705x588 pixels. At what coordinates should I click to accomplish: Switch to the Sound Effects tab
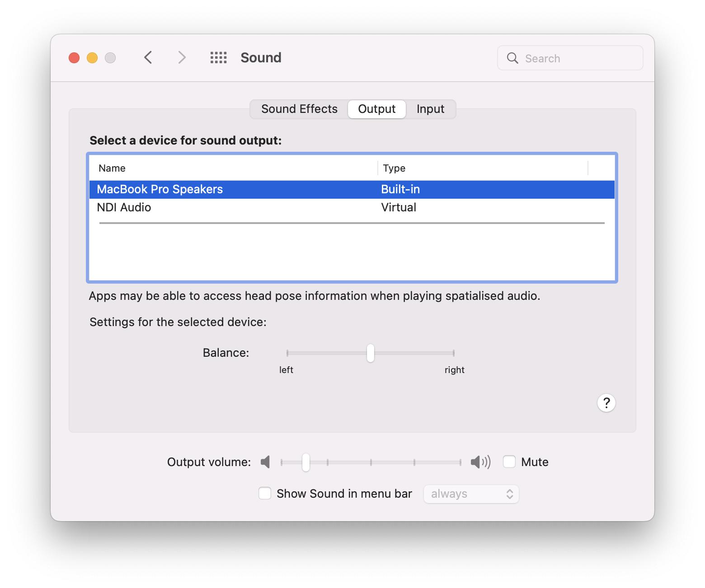(x=299, y=109)
